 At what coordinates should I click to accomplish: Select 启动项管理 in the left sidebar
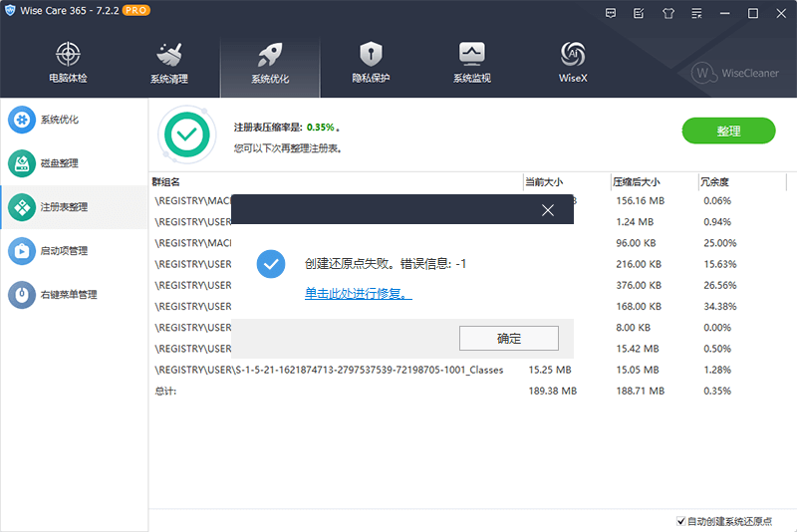tap(74, 250)
